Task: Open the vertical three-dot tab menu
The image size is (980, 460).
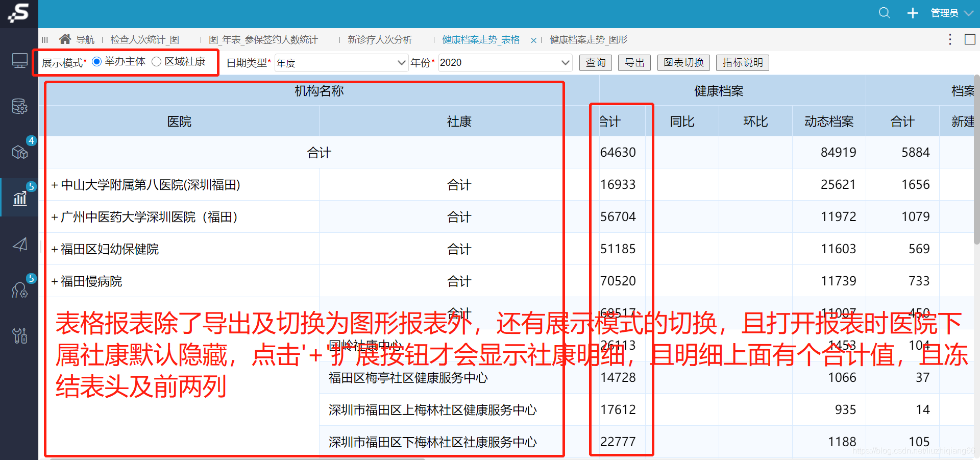Action: (950, 39)
